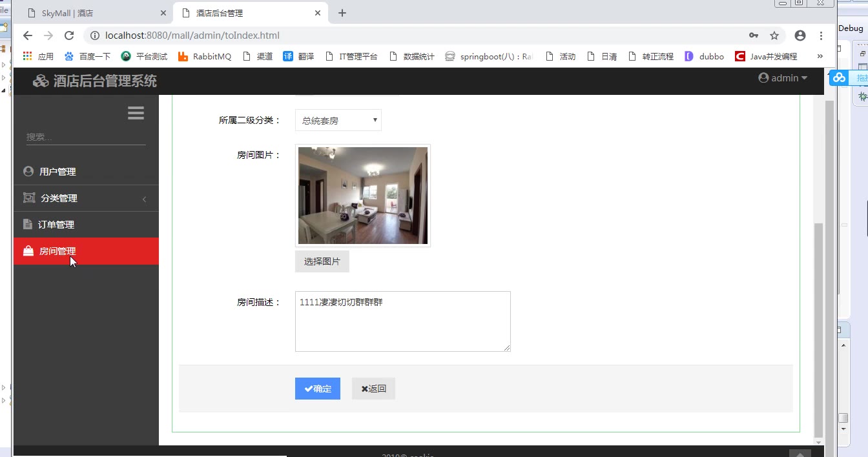868x457 pixels.
Task: Bookmark this page with the star icon
Action: 774,36
